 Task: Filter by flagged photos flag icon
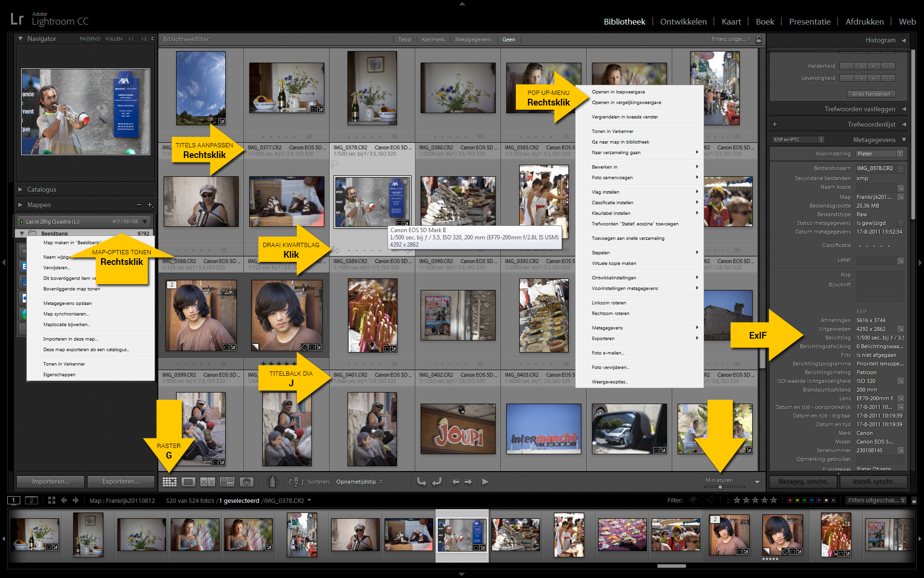[x=693, y=500]
